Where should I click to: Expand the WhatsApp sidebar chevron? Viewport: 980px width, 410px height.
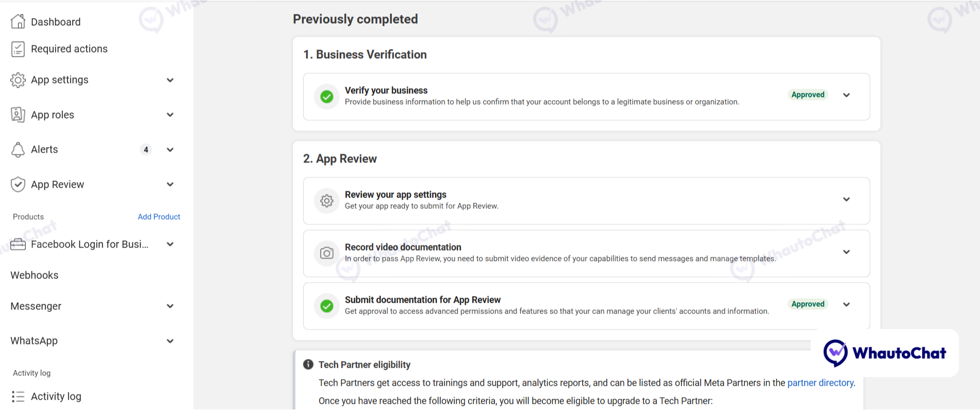(x=170, y=341)
